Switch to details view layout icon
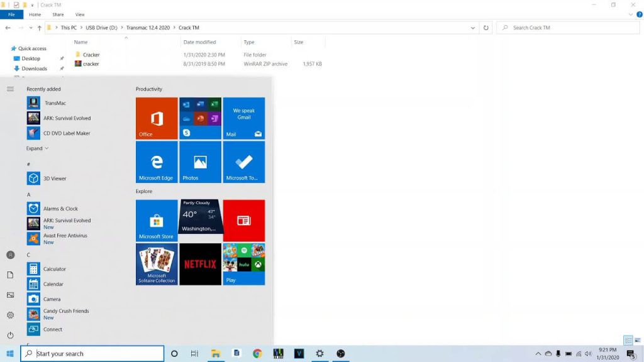Viewport: 644px width, 362px height. coord(628,340)
